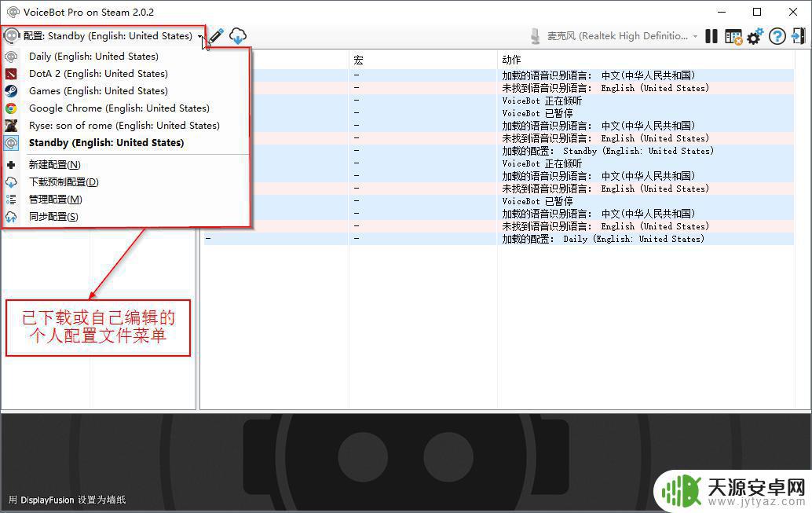Click the sync cloud icon beside 同步配置
This screenshot has height=513, width=812.
point(11,217)
